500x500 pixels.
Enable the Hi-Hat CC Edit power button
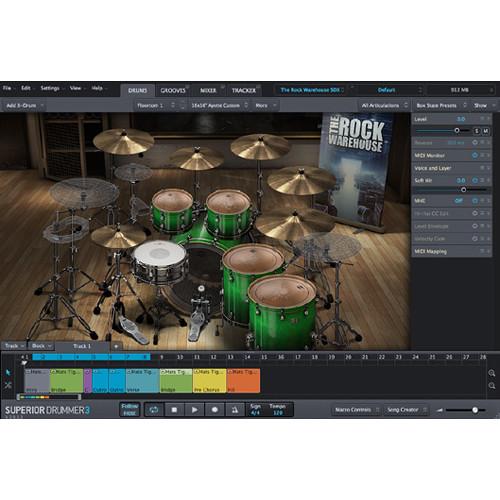pyautogui.click(x=475, y=213)
